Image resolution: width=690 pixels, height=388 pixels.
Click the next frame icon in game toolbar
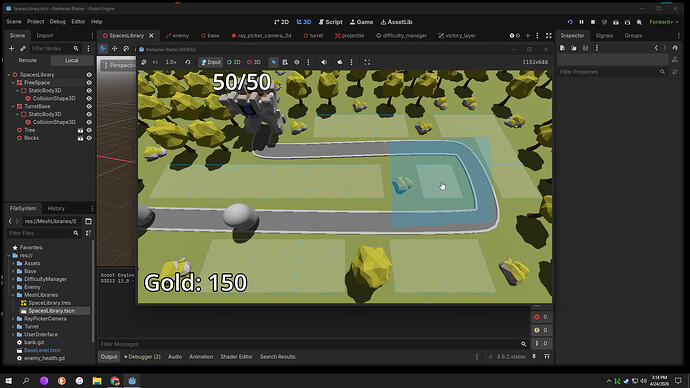click(155, 62)
